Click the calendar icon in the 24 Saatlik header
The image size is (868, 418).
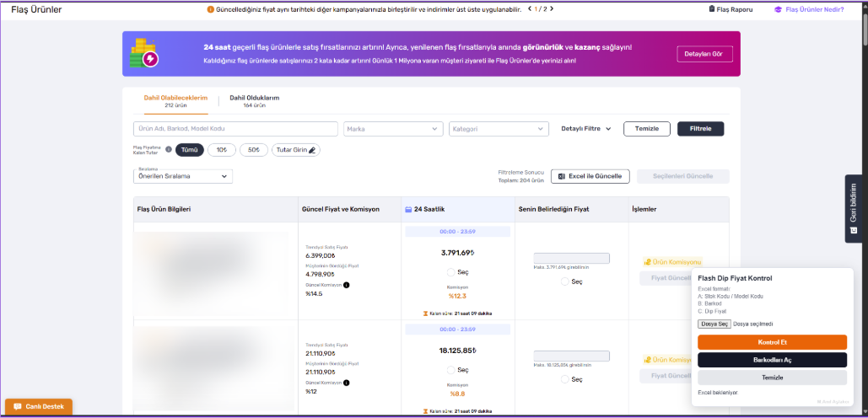tap(408, 210)
